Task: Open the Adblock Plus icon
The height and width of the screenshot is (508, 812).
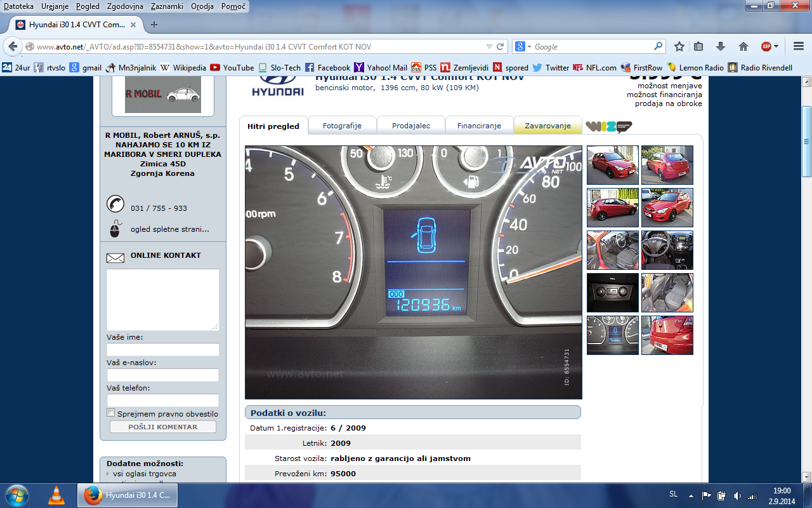Action: pyautogui.click(x=766, y=46)
